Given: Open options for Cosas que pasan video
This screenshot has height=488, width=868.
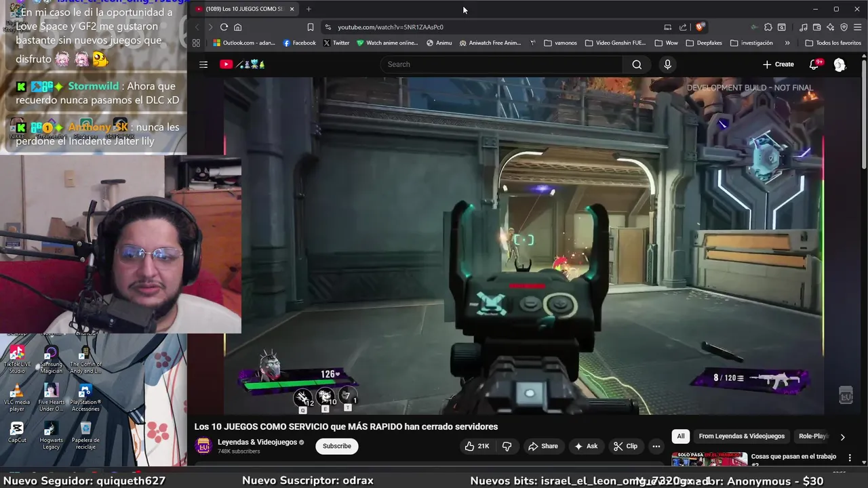Looking at the screenshot, I should click(x=850, y=458).
